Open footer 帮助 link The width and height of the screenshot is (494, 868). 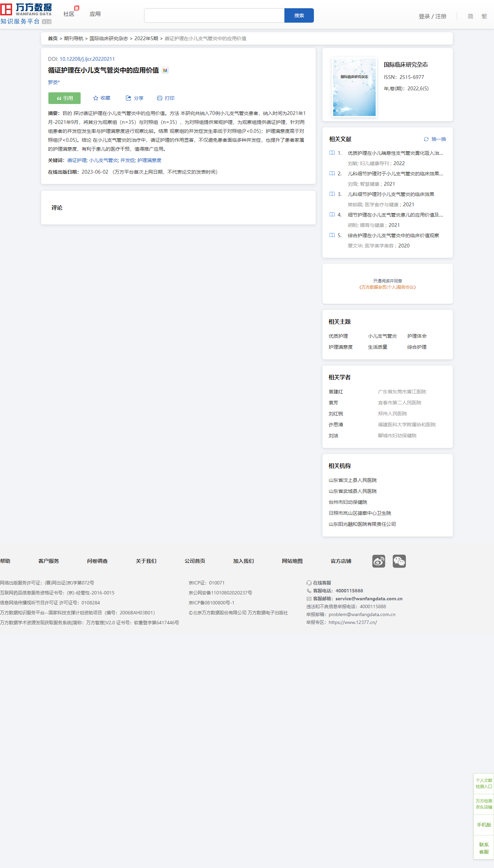(5, 561)
